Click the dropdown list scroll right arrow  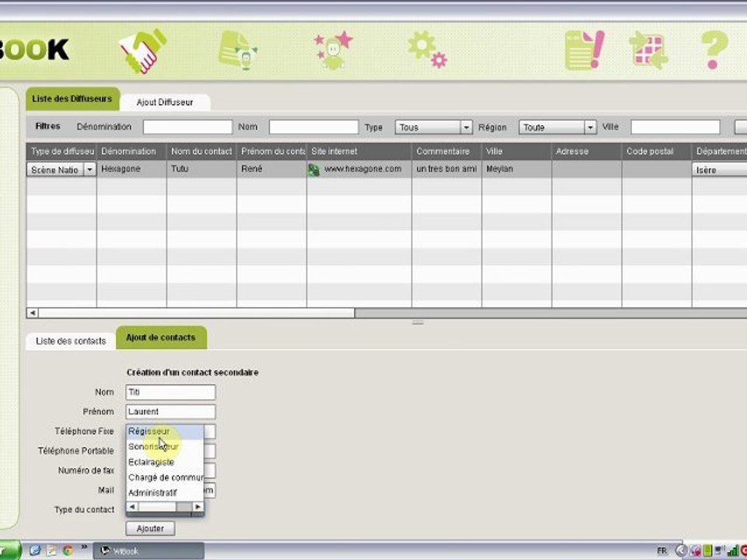[198, 506]
